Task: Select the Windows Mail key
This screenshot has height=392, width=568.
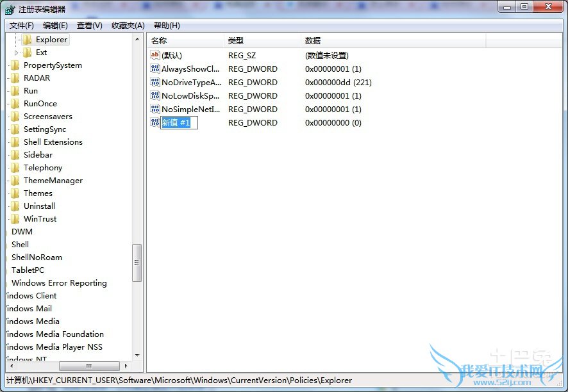Action: click(x=29, y=308)
